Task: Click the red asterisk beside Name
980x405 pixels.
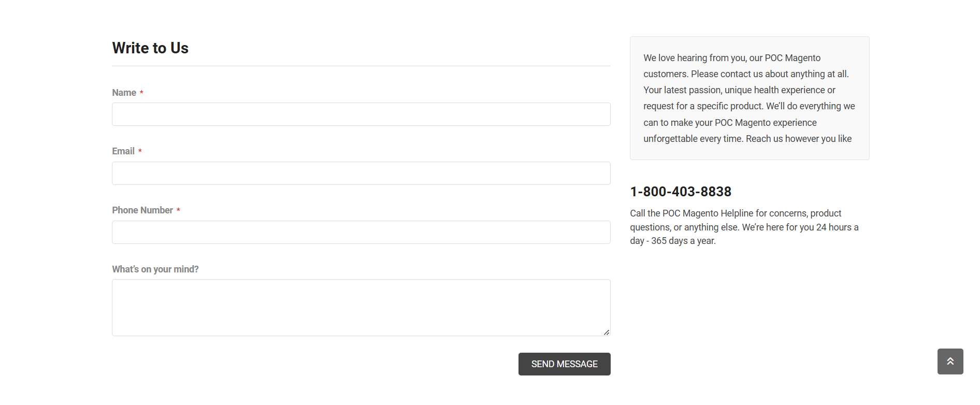Action: [x=141, y=93]
